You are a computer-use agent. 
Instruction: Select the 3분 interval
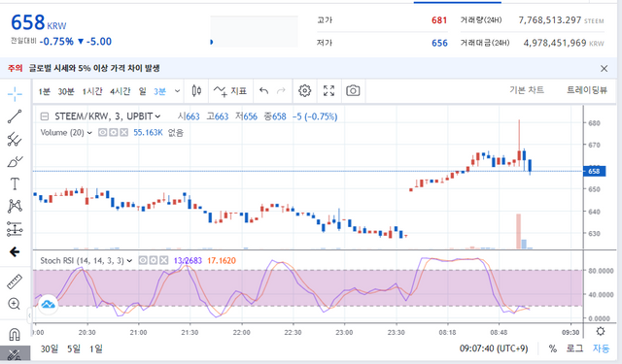[x=159, y=91]
